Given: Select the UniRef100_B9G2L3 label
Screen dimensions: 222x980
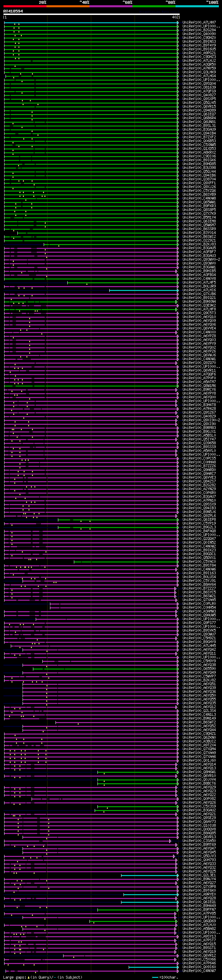Looking at the screenshot, I should (x=199, y=527).
